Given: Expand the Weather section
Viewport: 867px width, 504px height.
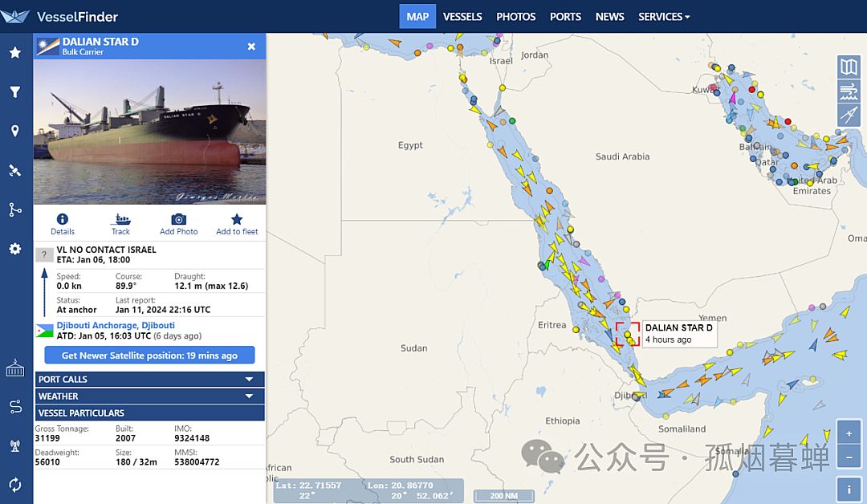Looking at the screenshot, I should (x=149, y=396).
